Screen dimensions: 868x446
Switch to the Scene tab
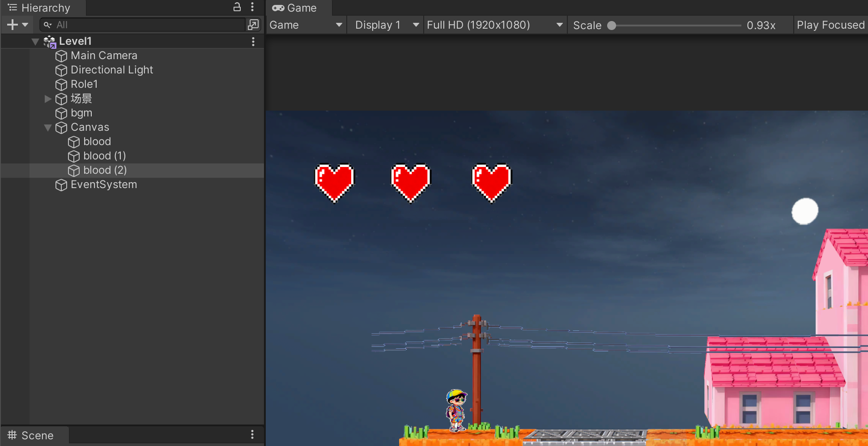[31, 435]
